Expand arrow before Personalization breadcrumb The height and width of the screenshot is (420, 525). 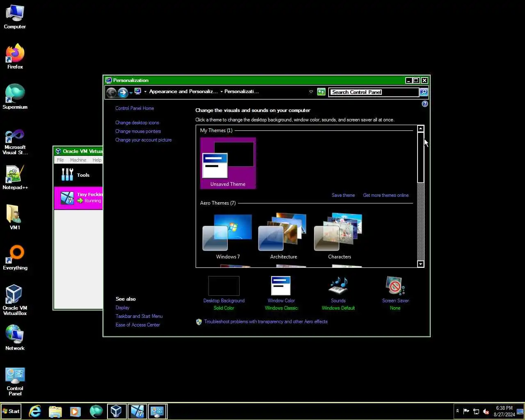click(221, 92)
